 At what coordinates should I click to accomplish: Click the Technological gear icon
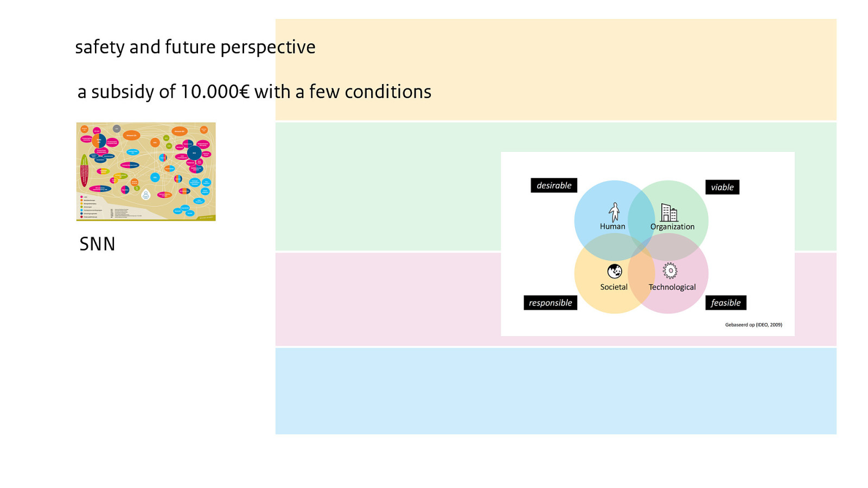click(x=670, y=271)
